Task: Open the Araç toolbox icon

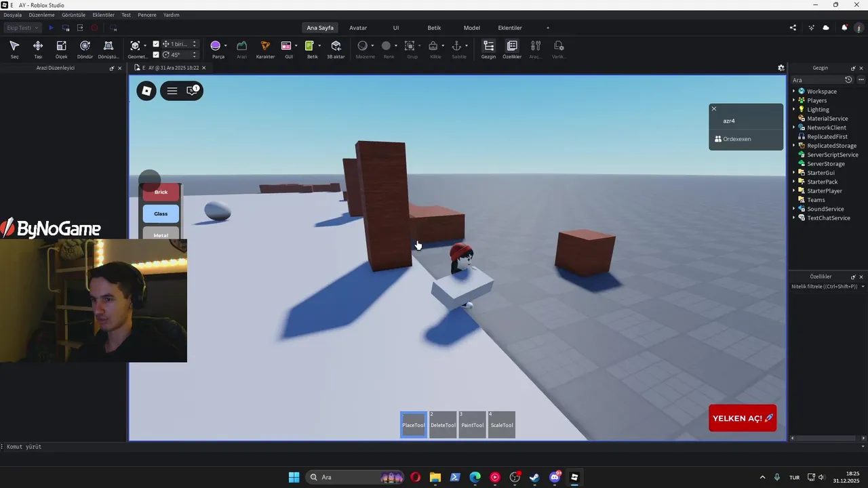Action: click(536, 49)
